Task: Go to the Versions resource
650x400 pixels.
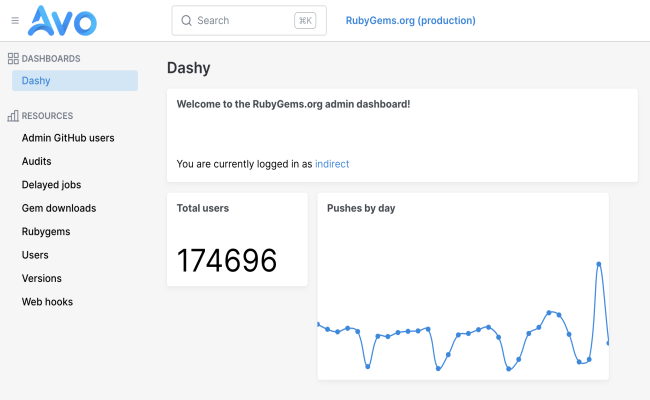Action: 41,278
